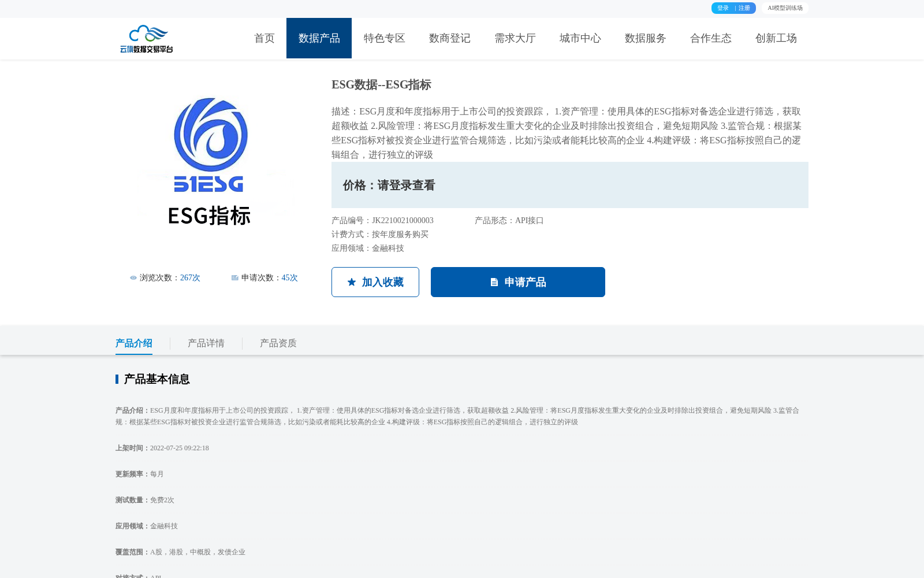Open 城市中心 in the nav bar
The width and height of the screenshot is (924, 578).
coord(580,38)
